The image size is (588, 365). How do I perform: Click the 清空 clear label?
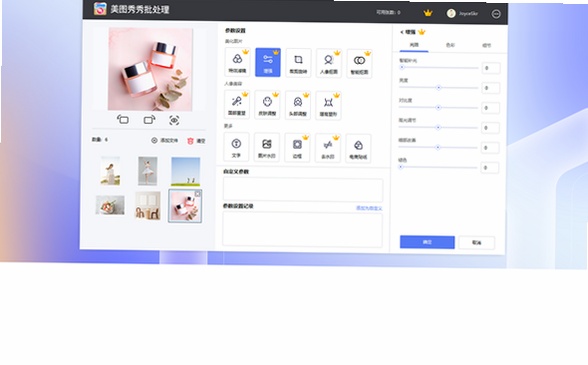tap(201, 141)
